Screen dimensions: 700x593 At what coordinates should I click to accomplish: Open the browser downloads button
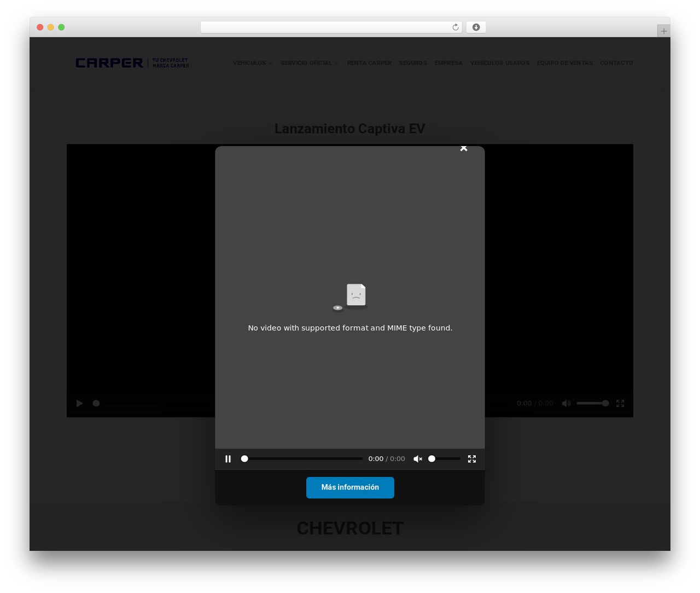pos(476,27)
